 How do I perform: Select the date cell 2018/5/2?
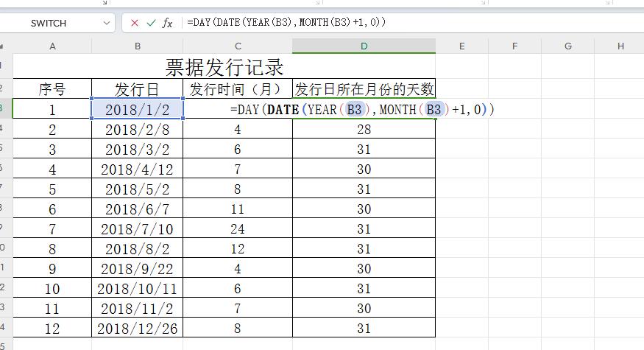pyautogui.click(x=137, y=189)
